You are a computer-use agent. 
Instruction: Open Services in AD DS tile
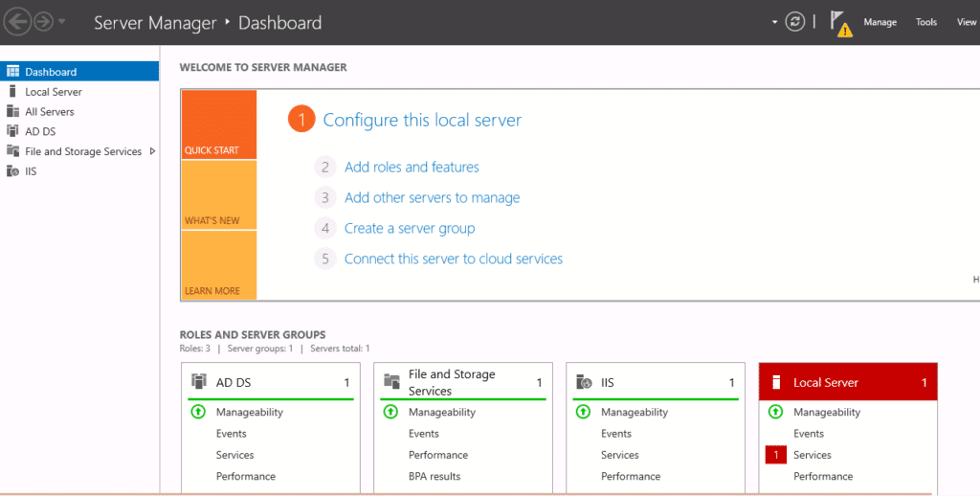coord(235,455)
